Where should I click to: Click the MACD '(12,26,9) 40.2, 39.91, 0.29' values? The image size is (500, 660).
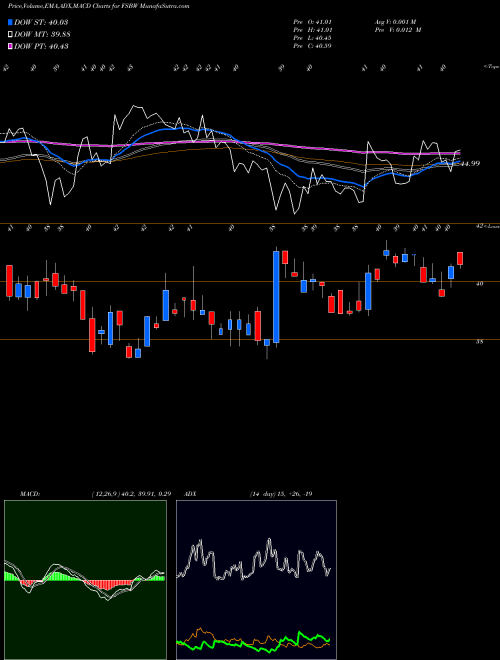(x=131, y=494)
